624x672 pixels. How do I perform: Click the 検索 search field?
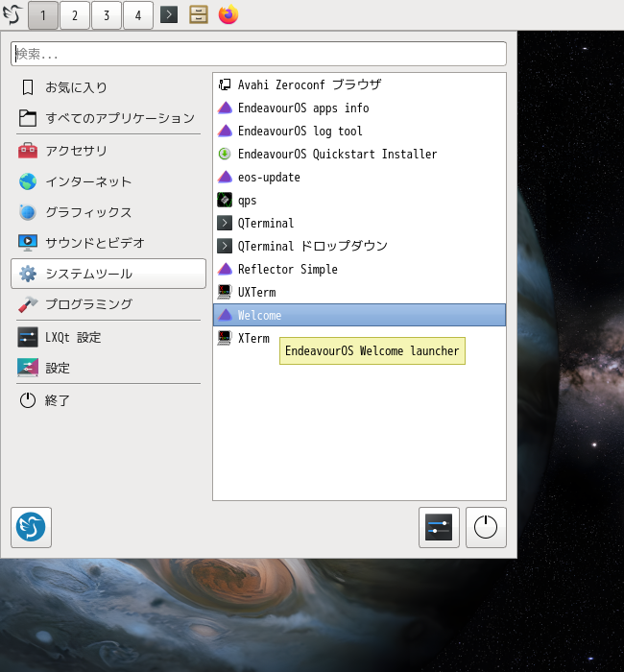coord(258,54)
